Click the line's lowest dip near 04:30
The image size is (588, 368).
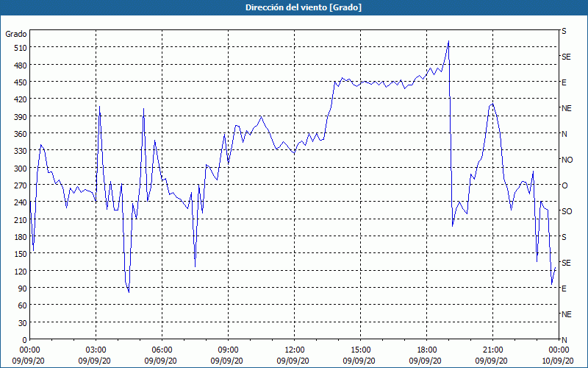pyautogui.click(x=129, y=292)
